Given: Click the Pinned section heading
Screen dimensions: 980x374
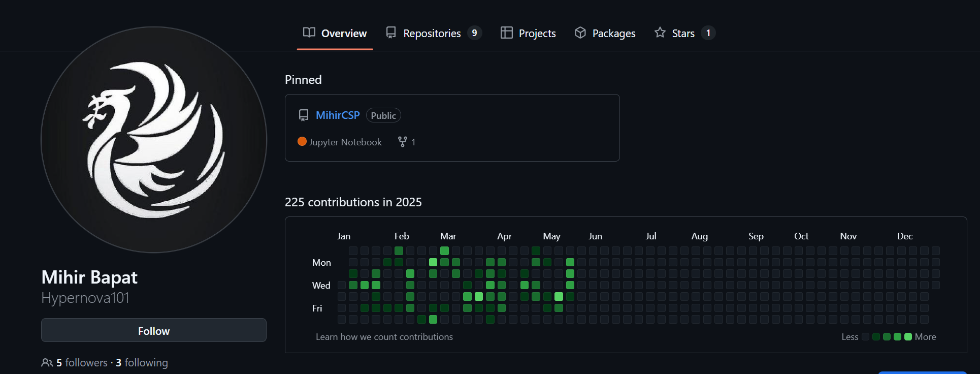Looking at the screenshot, I should click(303, 80).
